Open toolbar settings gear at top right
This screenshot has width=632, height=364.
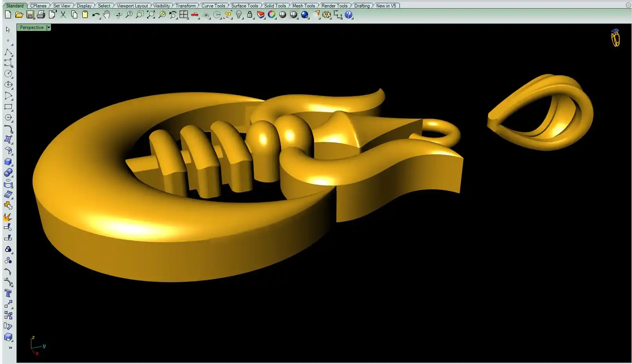coord(628,5)
